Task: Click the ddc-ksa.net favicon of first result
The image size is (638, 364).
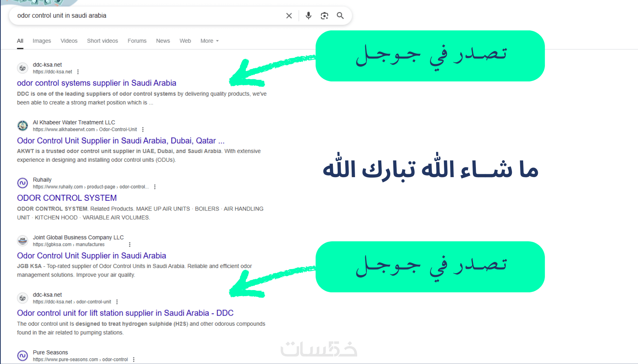Action: click(x=23, y=68)
